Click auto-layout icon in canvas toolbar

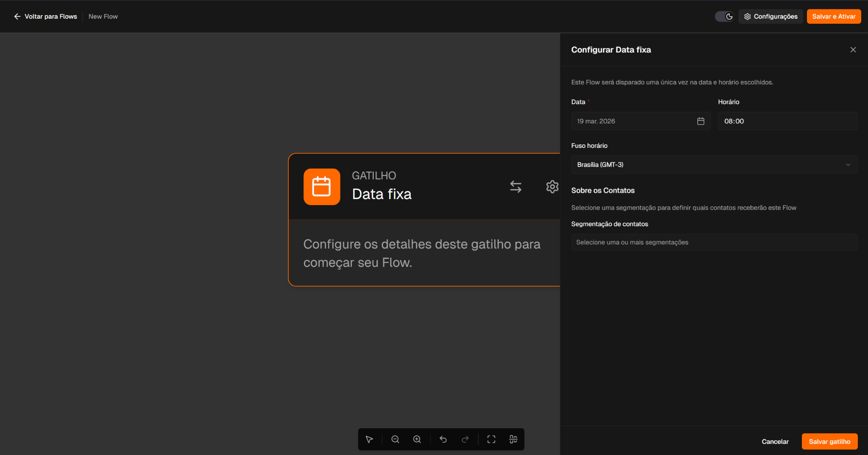tap(513, 439)
